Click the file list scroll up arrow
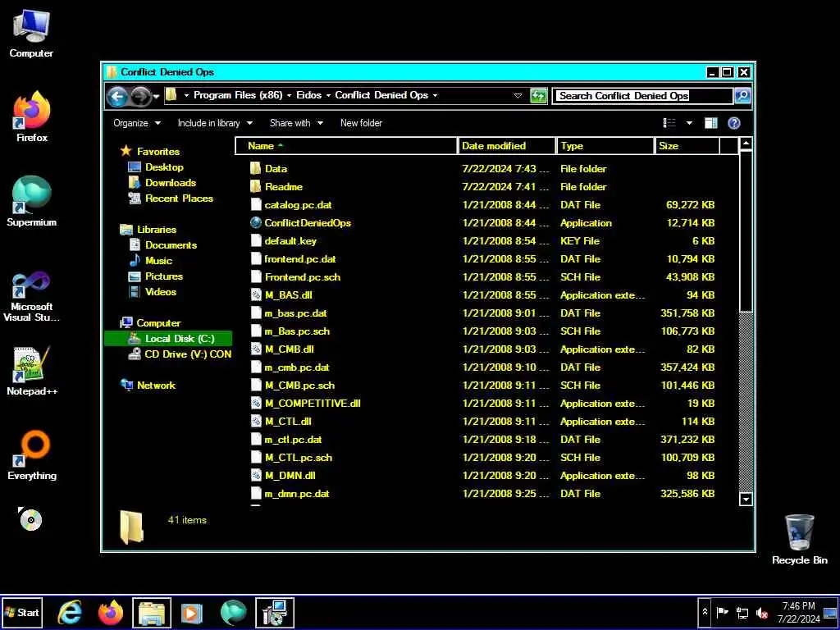Image resolution: width=840 pixels, height=630 pixels. pyautogui.click(x=745, y=144)
